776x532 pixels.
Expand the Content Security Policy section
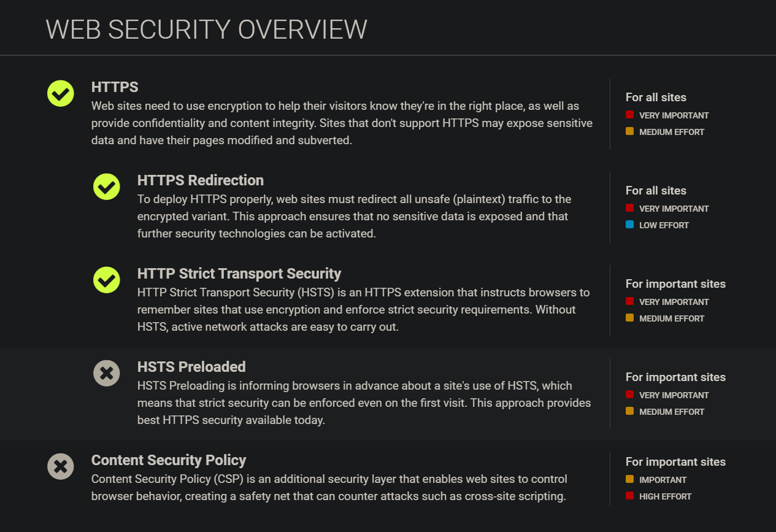(x=169, y=460)
